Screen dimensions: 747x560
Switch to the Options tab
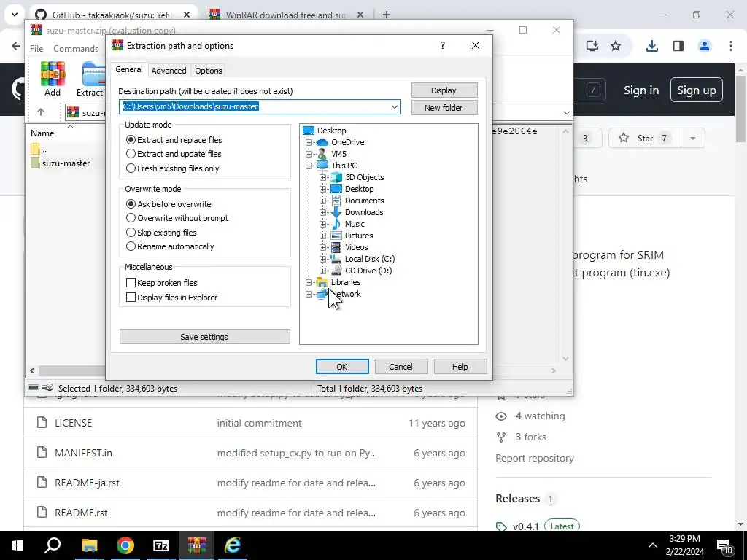tap(208, 71)
